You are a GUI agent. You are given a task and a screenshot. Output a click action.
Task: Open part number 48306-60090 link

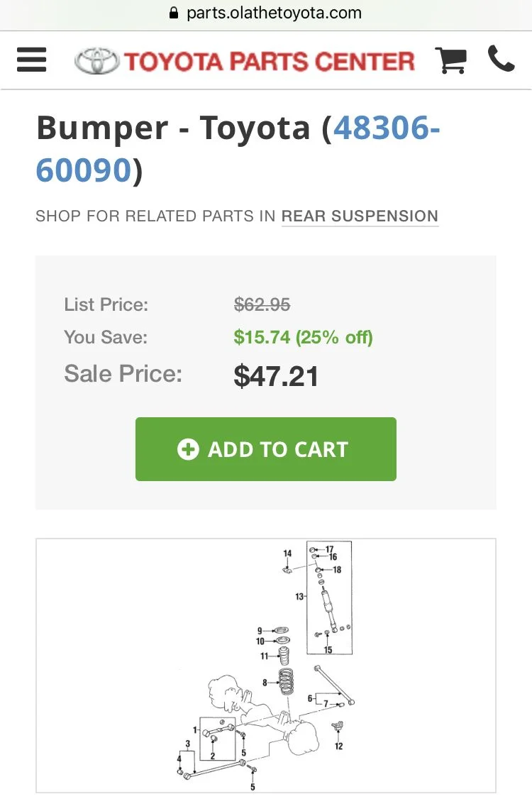(x=238, y=148)
